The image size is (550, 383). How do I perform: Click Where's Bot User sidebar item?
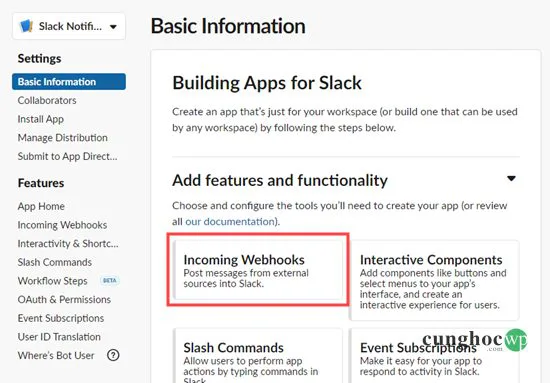coord(56,355)
